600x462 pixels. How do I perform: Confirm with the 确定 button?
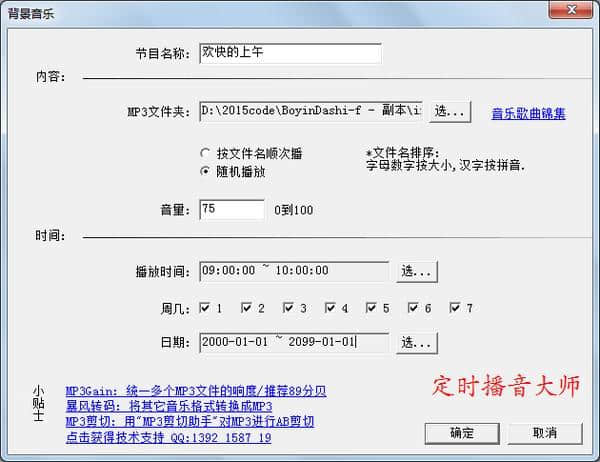462,433
